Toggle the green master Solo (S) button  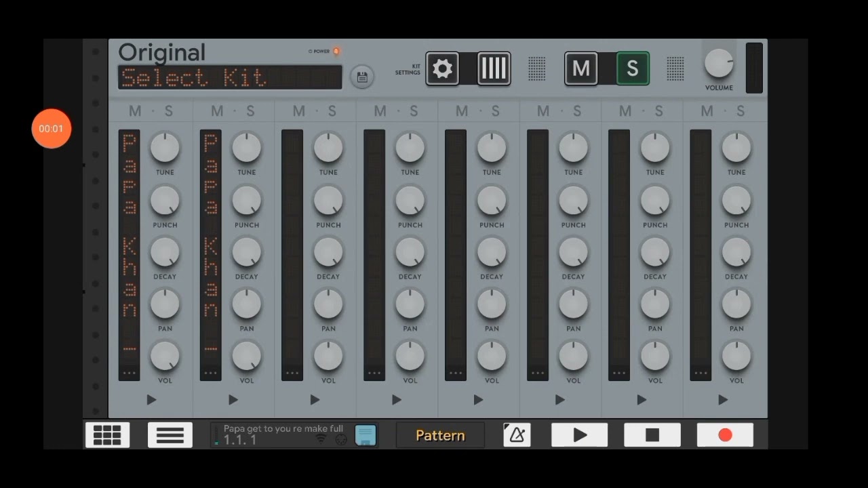click(633, 68)
